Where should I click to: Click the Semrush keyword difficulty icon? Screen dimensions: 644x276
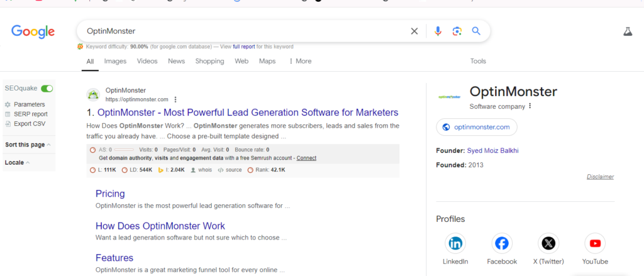(x=80, y=47)
